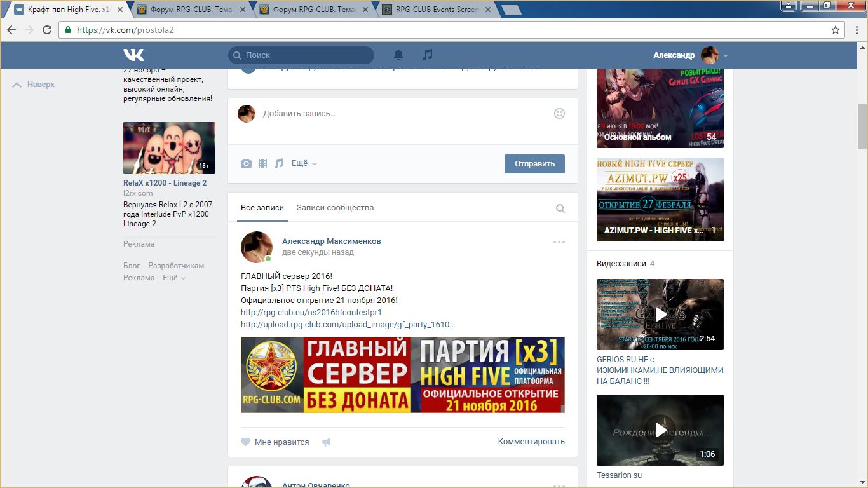Open the music note icon in header

pos(428,55)
